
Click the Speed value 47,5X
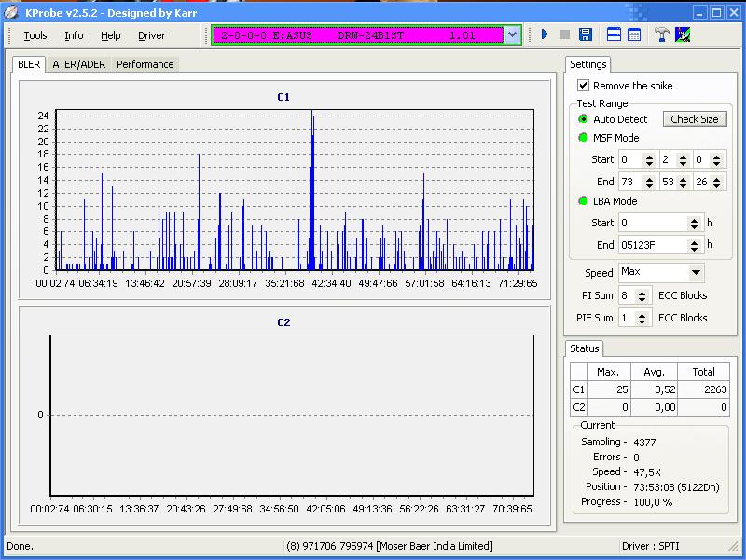pos(647,472)
